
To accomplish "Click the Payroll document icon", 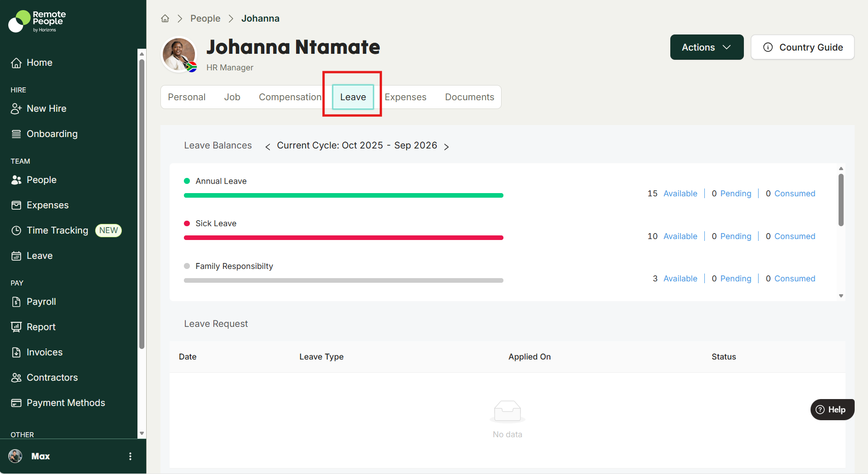I will 17,302.
